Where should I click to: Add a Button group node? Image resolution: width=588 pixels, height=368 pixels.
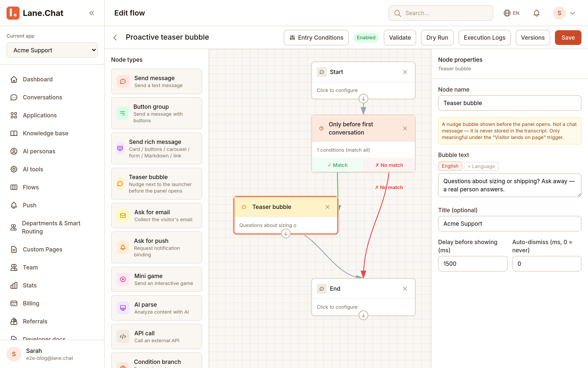[156, 113]
